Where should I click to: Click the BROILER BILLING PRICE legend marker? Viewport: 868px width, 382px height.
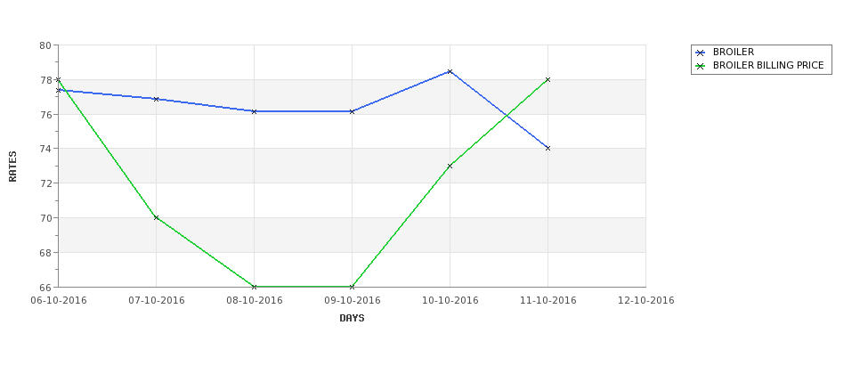[x=701, y=66]
